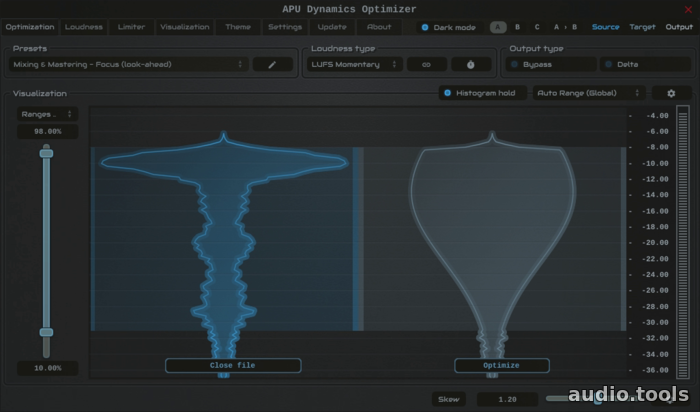Close the plugin with the red X
Screen dimensions: 700x412
click(x=688, y=9)
